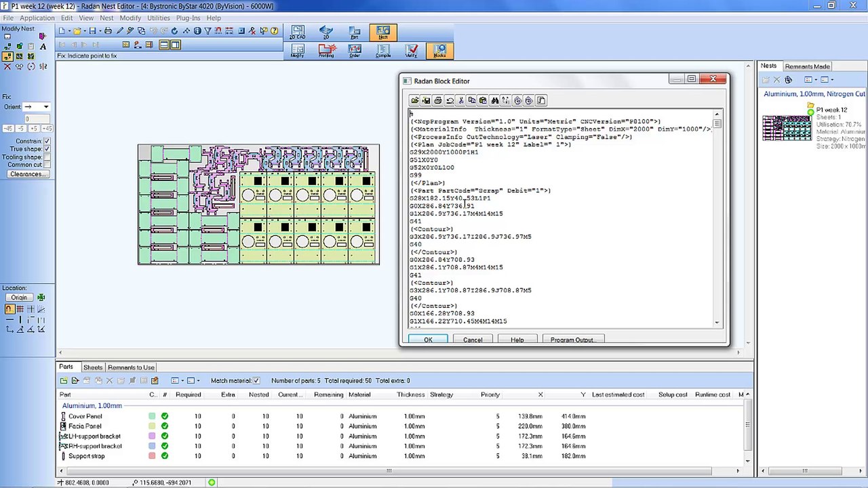
Task: Toggle green check for Facia Panel row
Action: [165, 426]
